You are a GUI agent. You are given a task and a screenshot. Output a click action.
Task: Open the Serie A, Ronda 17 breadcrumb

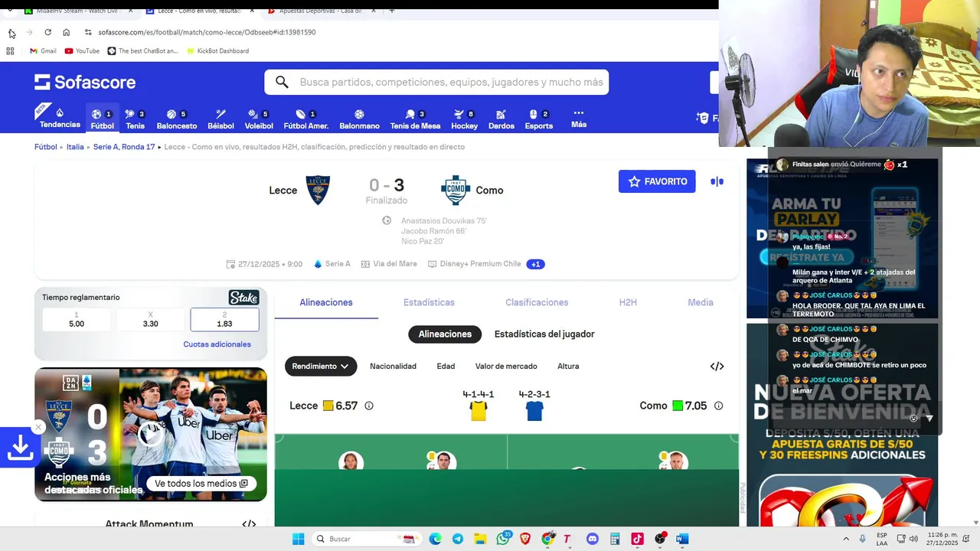(124, 147)
